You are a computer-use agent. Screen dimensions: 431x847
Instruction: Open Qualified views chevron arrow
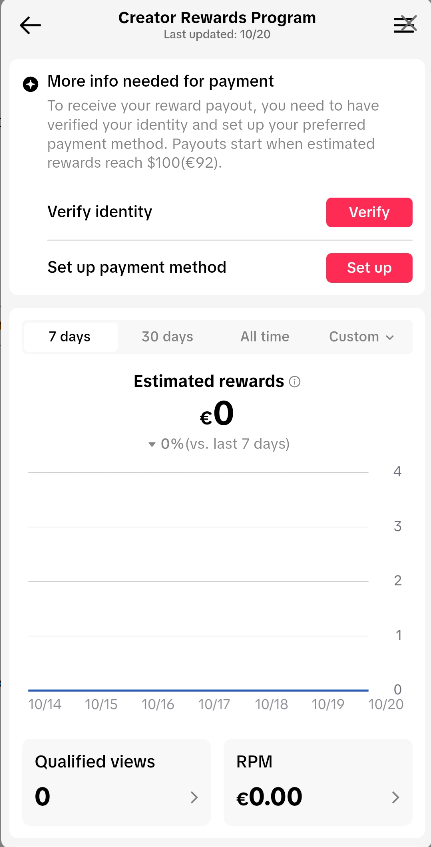click(x=194, y=797)
